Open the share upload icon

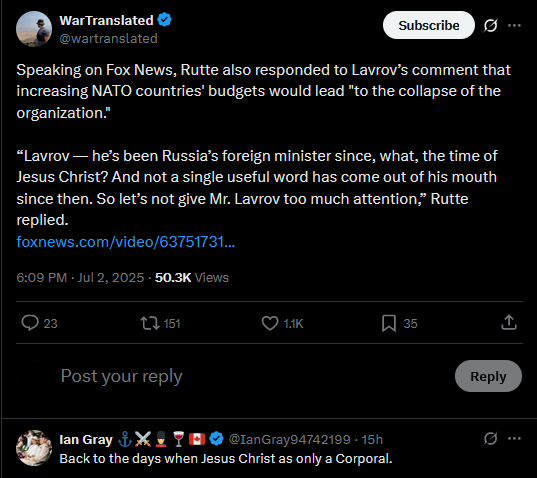click(509, 323)
